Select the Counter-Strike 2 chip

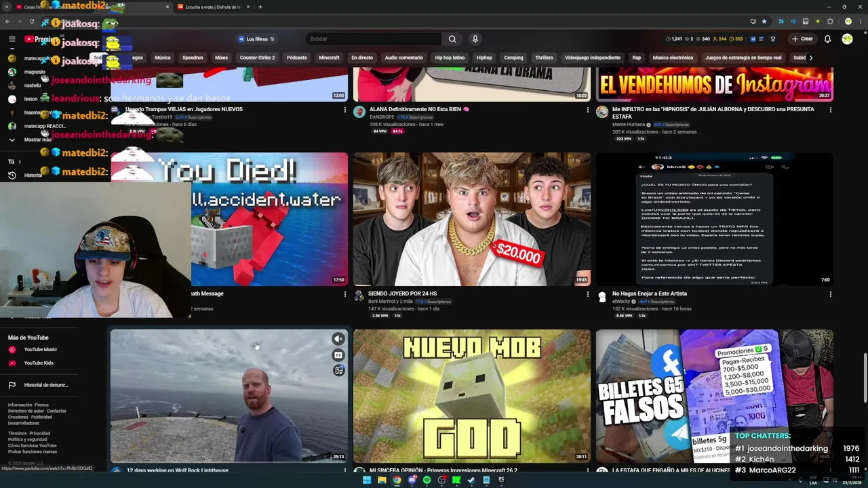pos(257,58)
